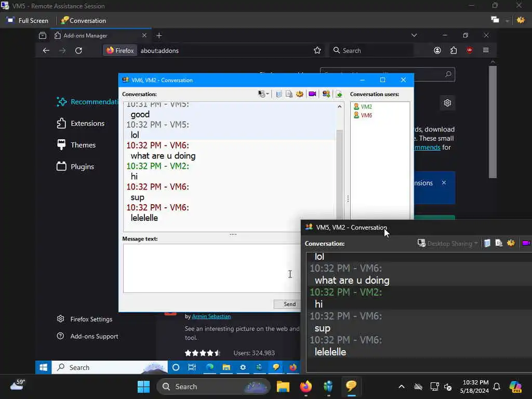
Task: Open Add-ons Support link
Action: point(87,336)
